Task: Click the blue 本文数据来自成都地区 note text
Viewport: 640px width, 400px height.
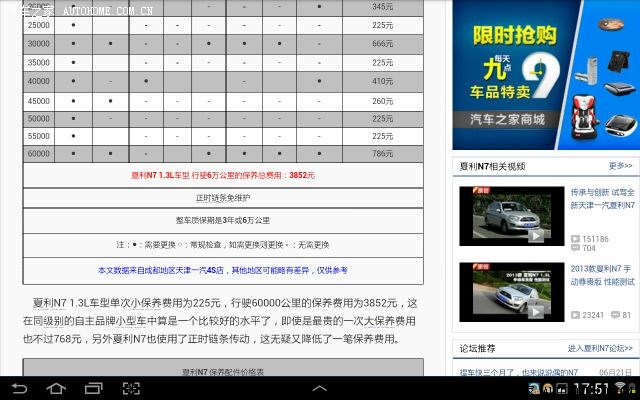Action: tap(223, 270)
